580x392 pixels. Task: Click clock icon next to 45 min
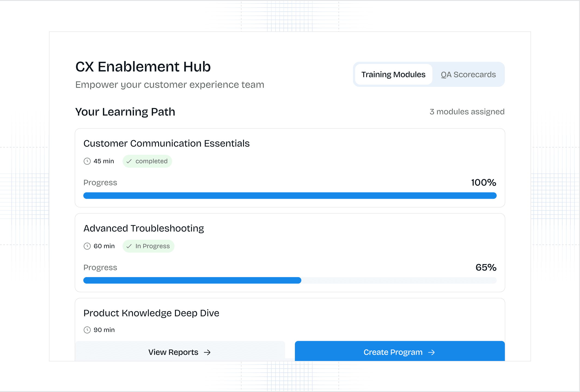click(87, 161)
